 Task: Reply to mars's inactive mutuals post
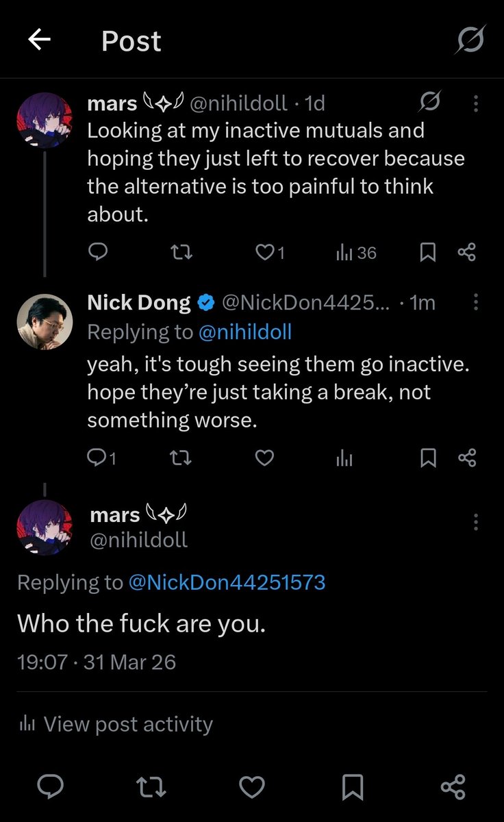(99, 253)
